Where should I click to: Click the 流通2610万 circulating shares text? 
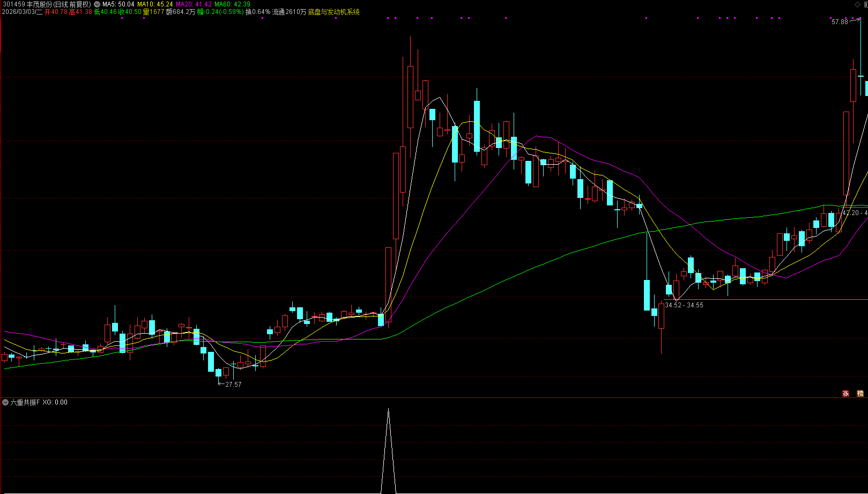coord(289,12)
